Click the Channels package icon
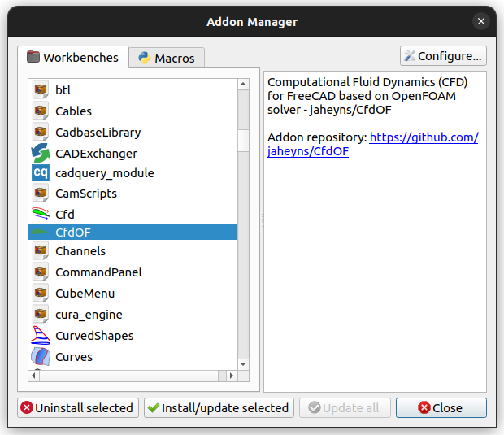Viewport: 504px width, 435px height. pyautogui.click(x=40, y=250)
